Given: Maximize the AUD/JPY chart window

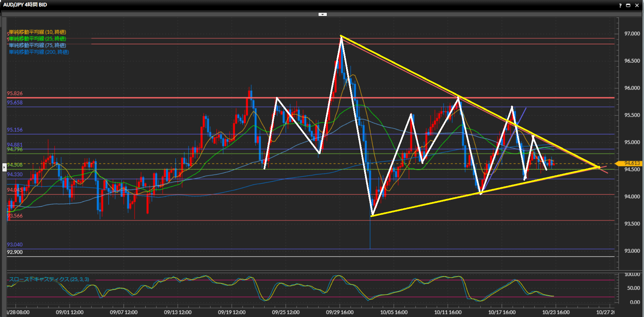Looking at the screenshot, I should click(x=628, y=5).
